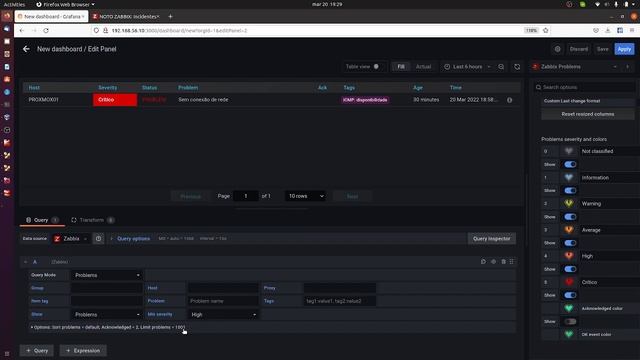Screen dimensions: 640x360
Task: Open a new browser tab with plus icon
Action: pos(171,16)
